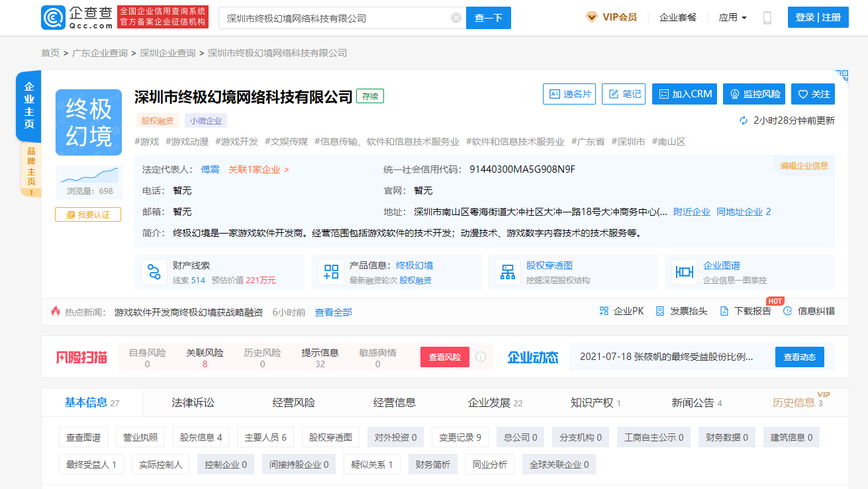The width and height of the screenshot is (868, 489).
Task: Click the 最终受益人 1 chip
Action: coord(91,465)
